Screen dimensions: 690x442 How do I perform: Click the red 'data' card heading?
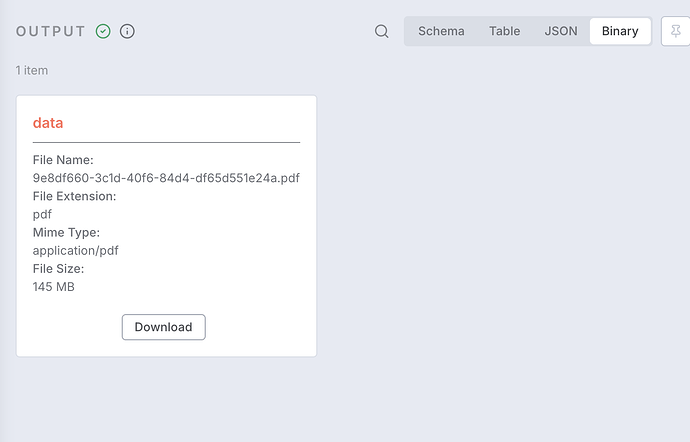(48, 123)
